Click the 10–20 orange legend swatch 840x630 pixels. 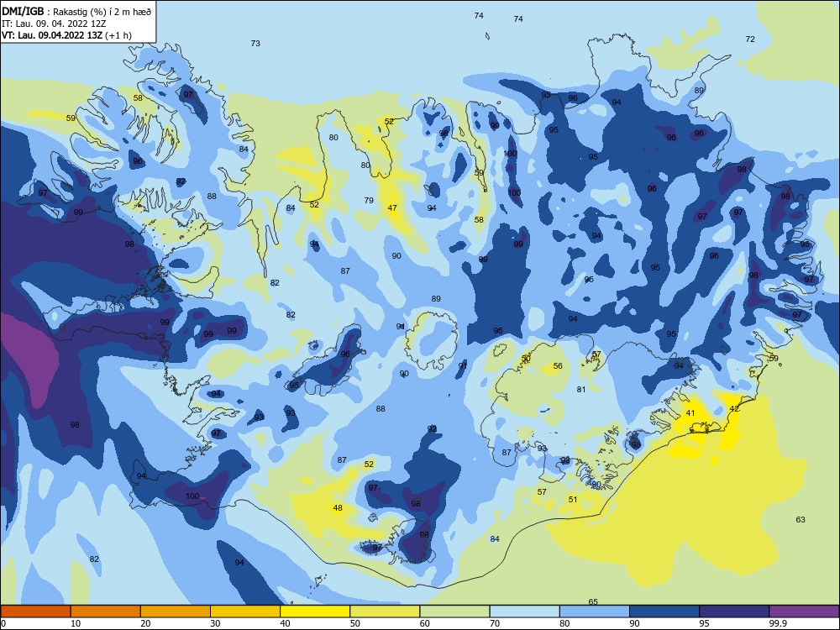[106, 612]
